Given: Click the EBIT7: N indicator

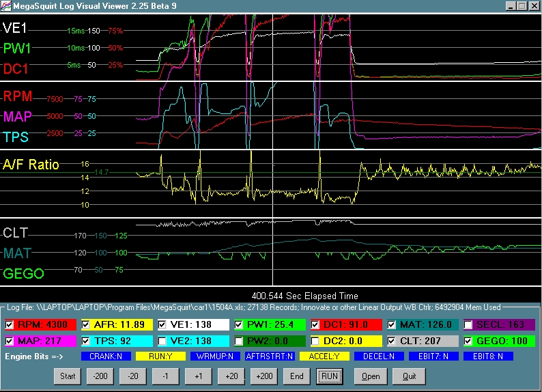Looking at the screenshot, I should 433,356.
